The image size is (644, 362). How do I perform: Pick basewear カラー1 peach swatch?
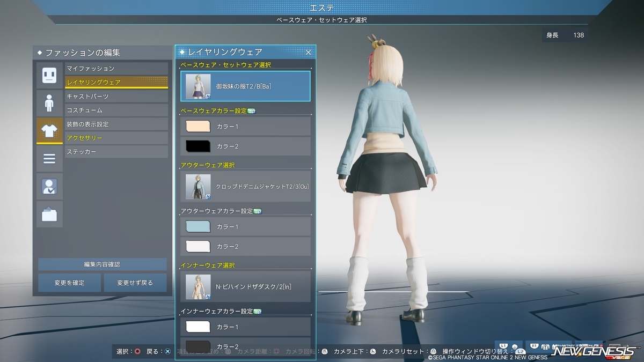(197, 127)
